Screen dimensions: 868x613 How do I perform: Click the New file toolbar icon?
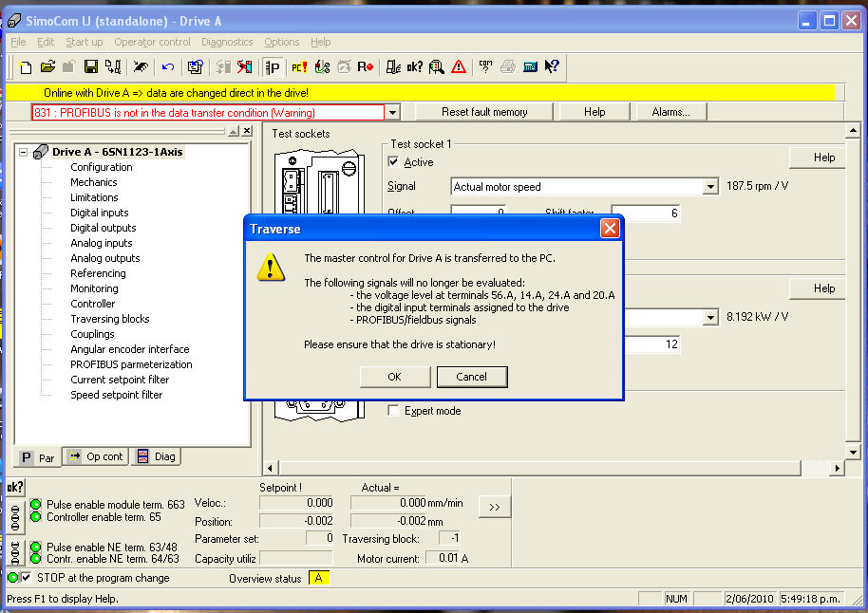(26, 67)
